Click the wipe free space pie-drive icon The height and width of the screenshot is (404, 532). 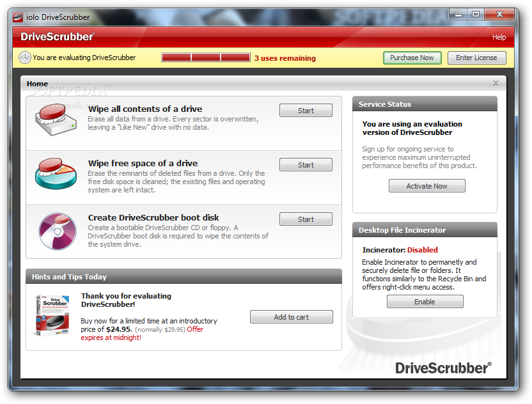click(56, 173)
